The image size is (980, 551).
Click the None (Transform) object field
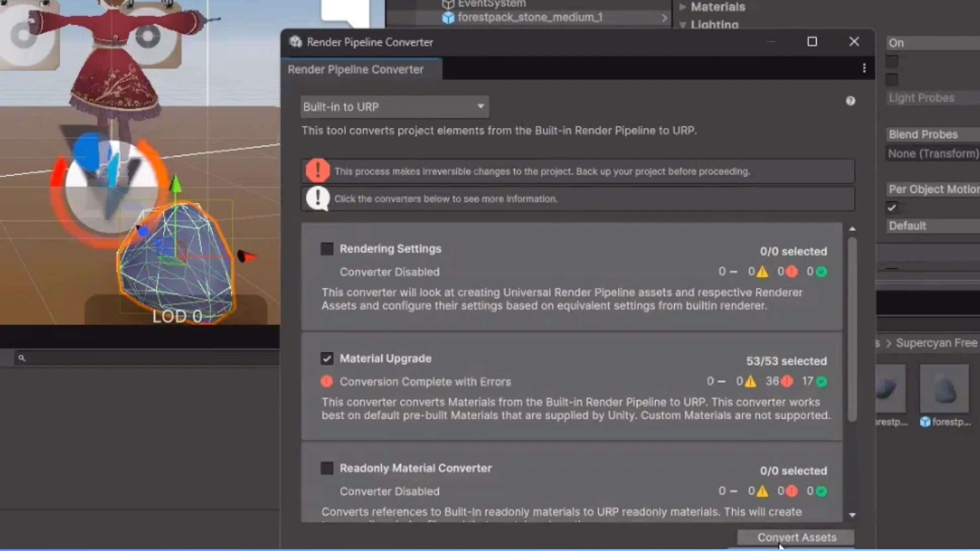933,154
